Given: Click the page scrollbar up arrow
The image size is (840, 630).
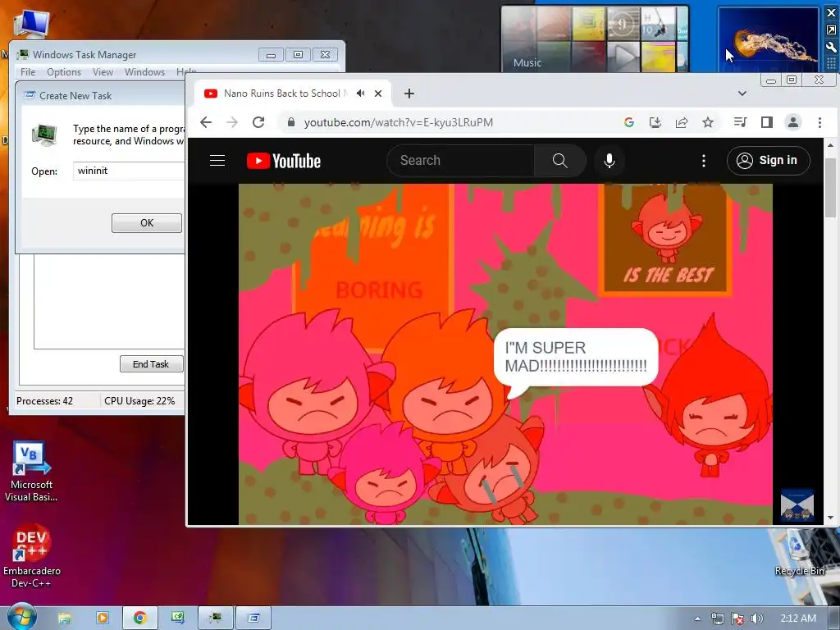Looking at the screenshot, I should pyautogui.click(x=830, y=144).
